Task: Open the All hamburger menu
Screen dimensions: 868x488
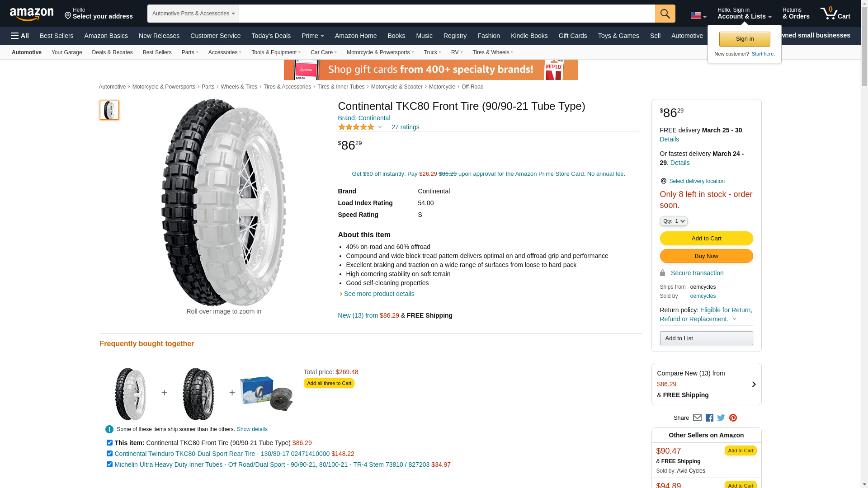Action: coord(20,36)
